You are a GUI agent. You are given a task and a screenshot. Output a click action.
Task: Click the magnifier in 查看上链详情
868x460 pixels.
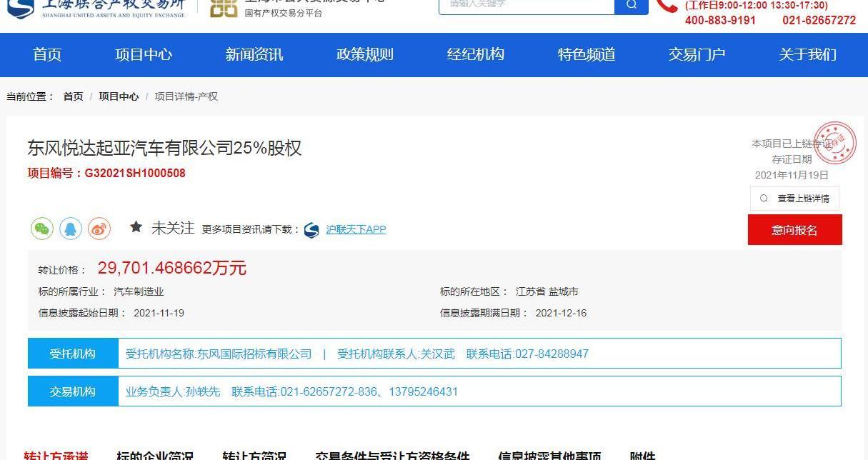tap(764, 199)
